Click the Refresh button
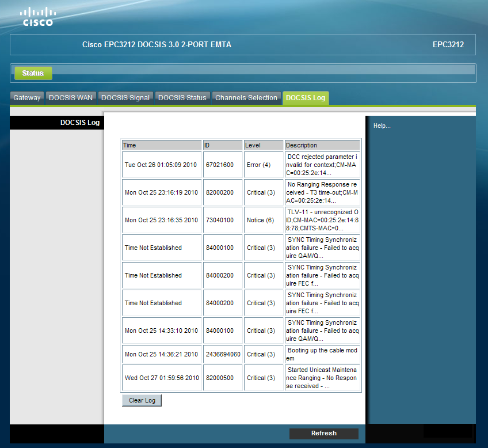Image resolution: width=488 pixels, height=448 pixels. [324, 434]
